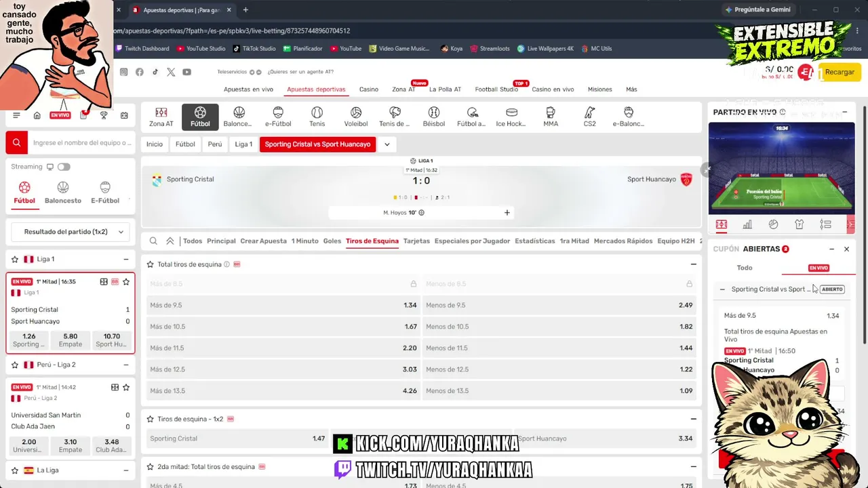Click the EN VIVO button in left sidebar

tap(60, 115)
